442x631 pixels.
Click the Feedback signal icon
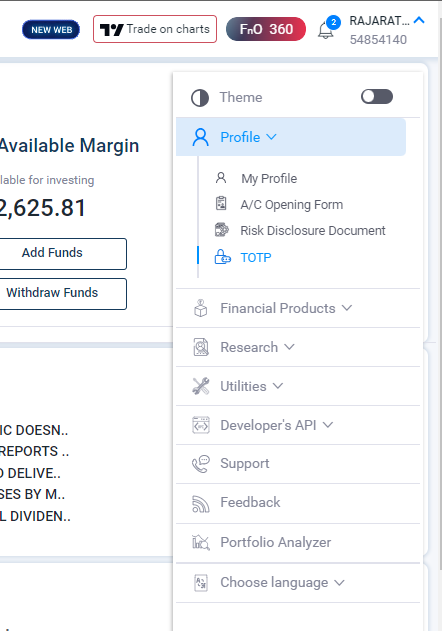click(x=201, y=503)
